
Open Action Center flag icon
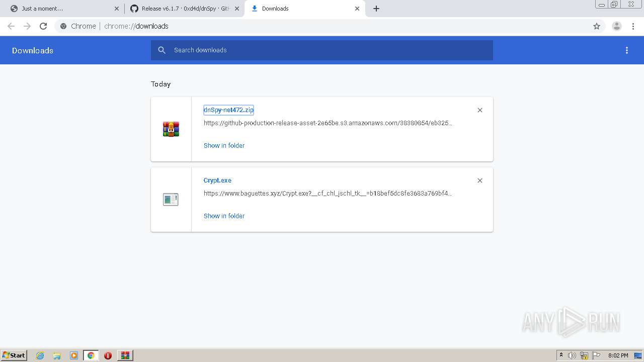tap(596, 355)
